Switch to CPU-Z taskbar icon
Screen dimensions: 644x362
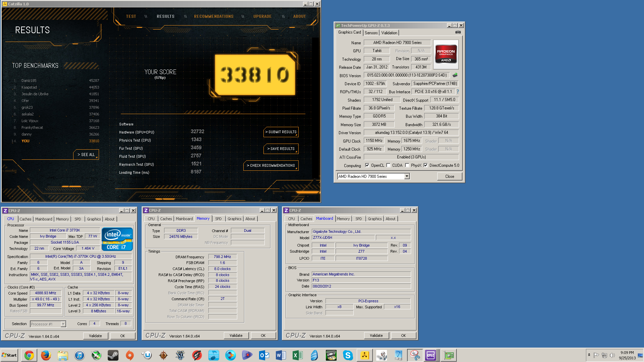click(x=431, y=355)
